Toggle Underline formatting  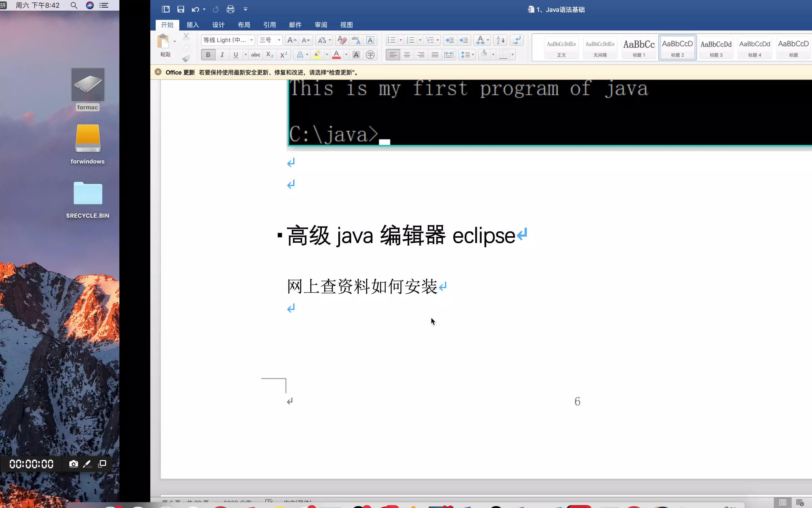[236, 55]
